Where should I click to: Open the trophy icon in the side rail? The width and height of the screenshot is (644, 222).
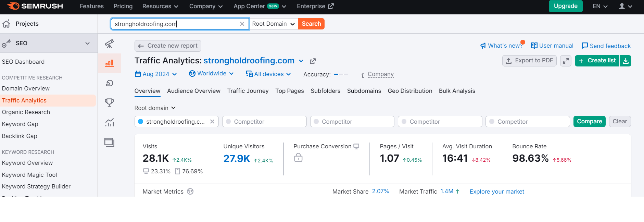click(109, 102)
